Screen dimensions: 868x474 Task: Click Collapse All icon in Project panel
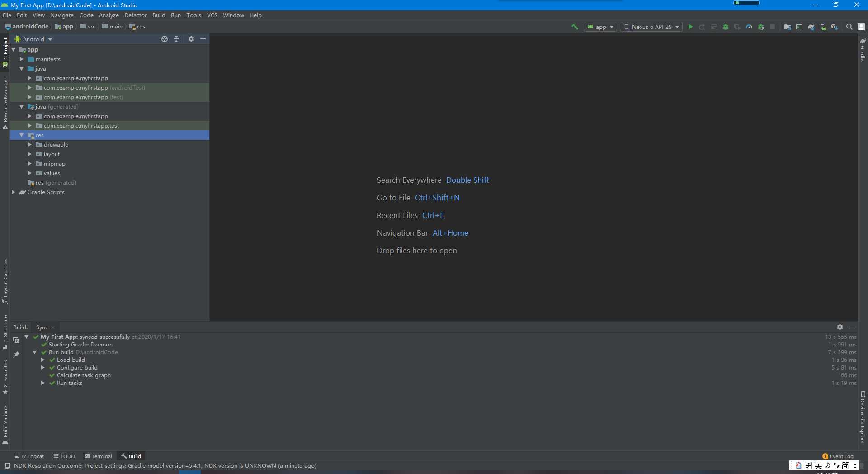tap(176, 39)
